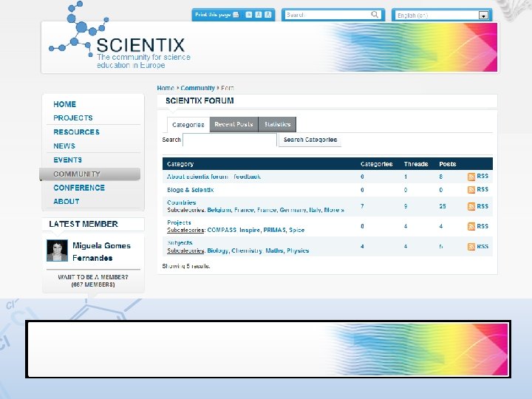532x399 pixels.
Task: Click RSS icon for Subjects row
Action: pos(471,247)
